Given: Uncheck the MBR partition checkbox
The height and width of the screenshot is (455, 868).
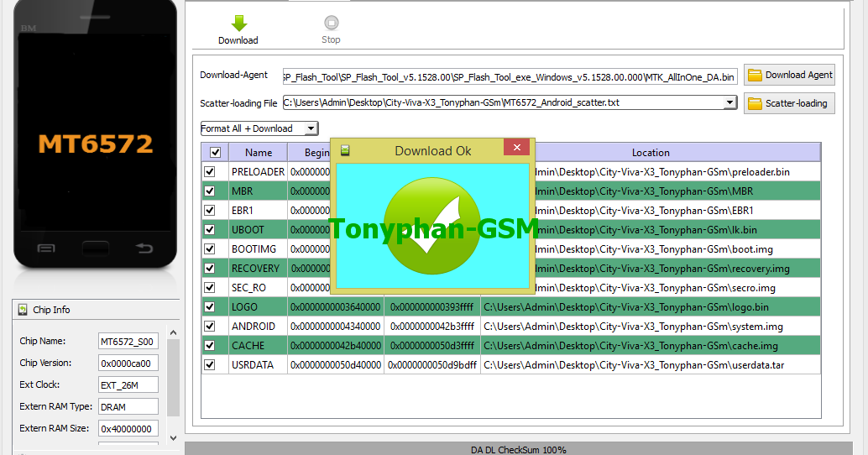Looking at the screenshot, I should point(209,191).
